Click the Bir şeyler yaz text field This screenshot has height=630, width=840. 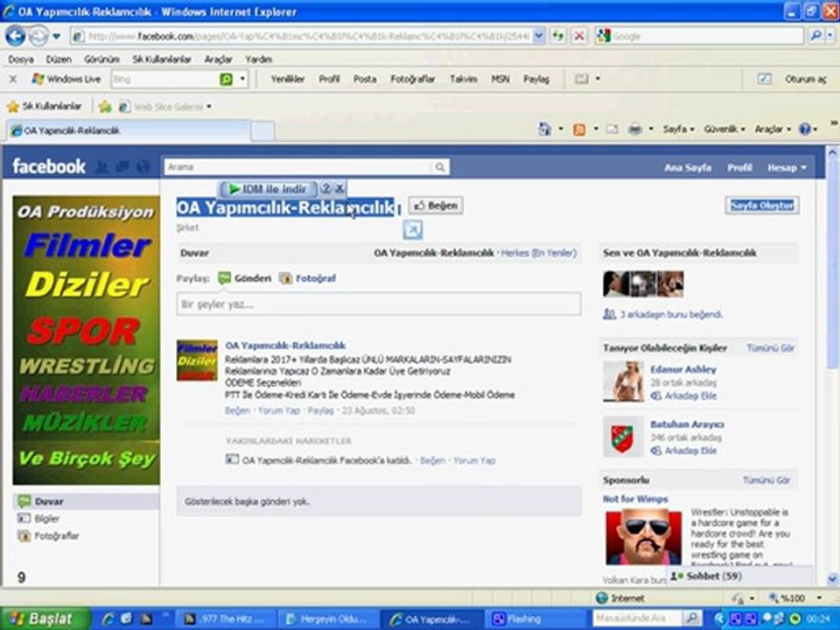pos(379,304)
